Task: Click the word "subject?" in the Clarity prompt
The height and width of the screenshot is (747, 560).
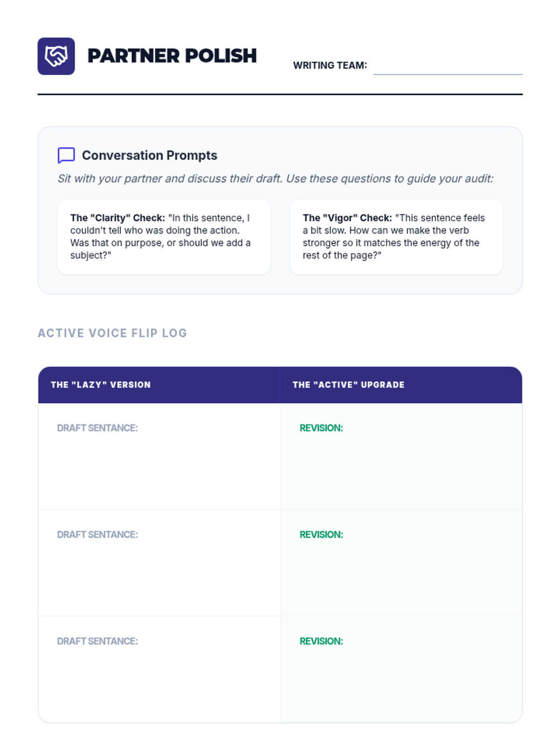Action: coord(91,255)
